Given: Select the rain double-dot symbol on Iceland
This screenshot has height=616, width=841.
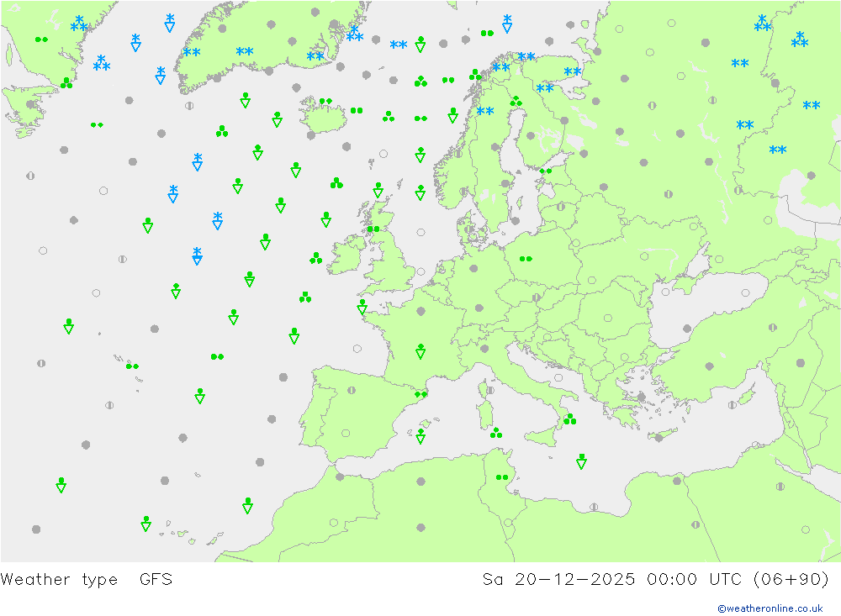Looking at the screenshot, I should (x=325, y=101).
